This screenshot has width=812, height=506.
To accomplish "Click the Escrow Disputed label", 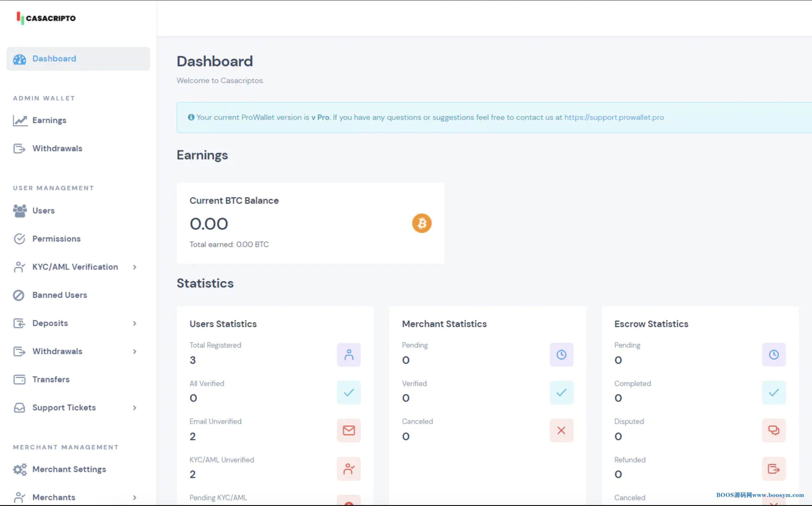I will [629, 422].
